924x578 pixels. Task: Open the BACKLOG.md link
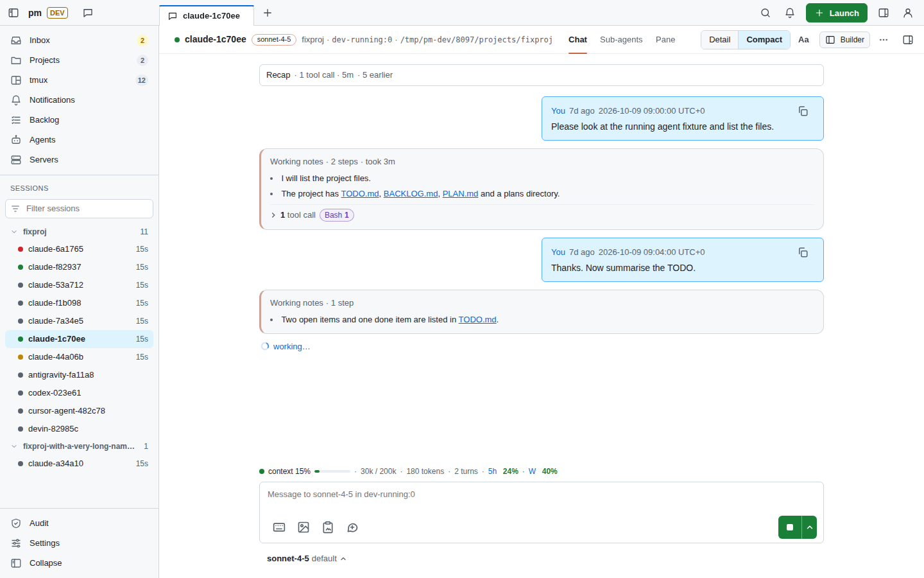(411, 194)
